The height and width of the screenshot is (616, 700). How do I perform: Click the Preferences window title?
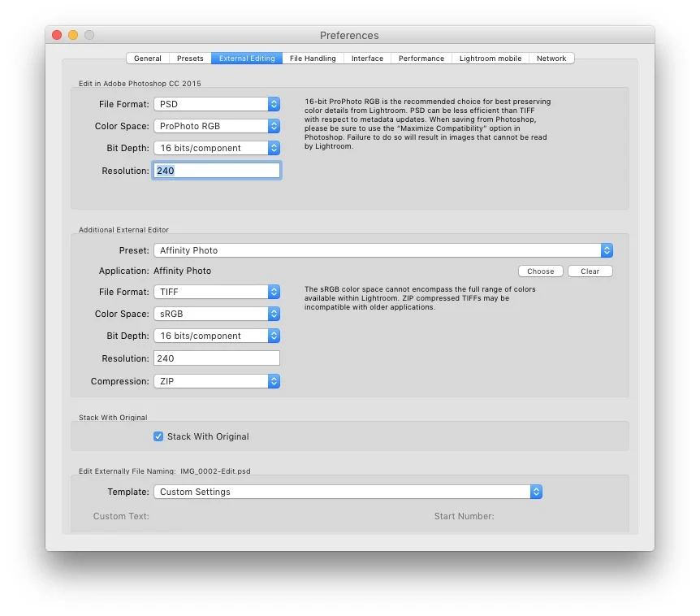349,35
